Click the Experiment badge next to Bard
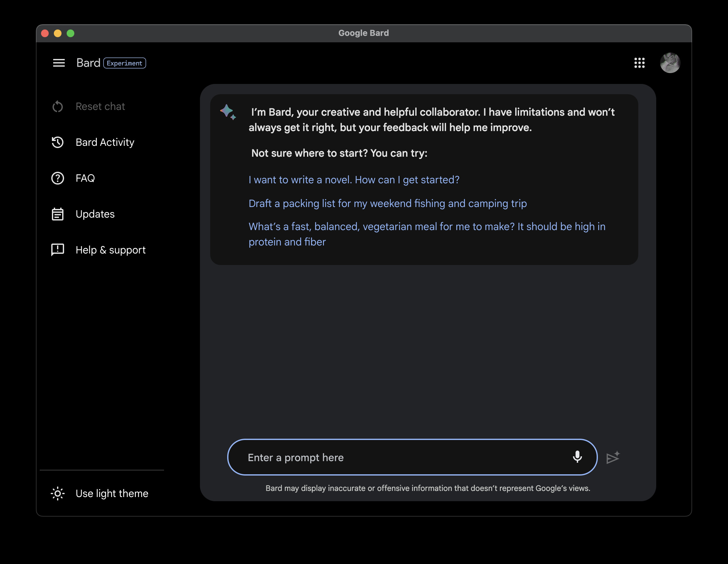This screenshot has width=728, height=564. click(125, 63)
